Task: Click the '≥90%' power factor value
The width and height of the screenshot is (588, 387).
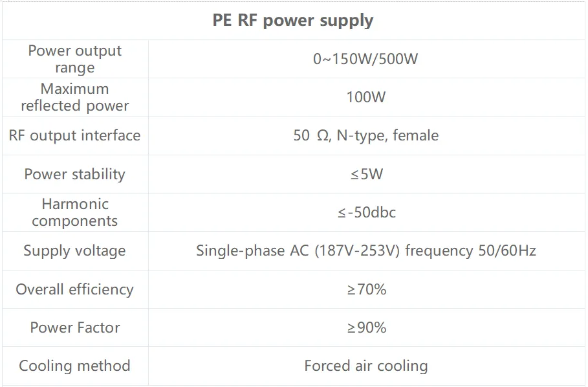Action: (x=366, y=327)
